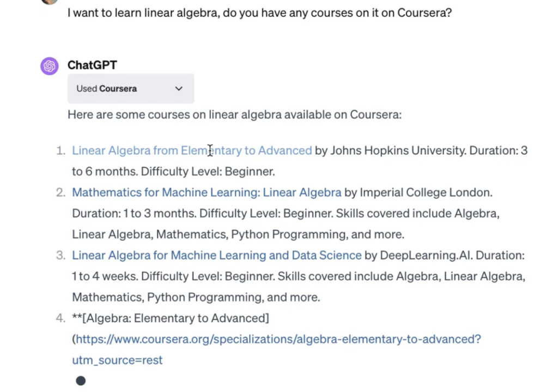Viewport: 558px width, 392px height.
Task: Click list number 2 marker
Action: [61, 192]
